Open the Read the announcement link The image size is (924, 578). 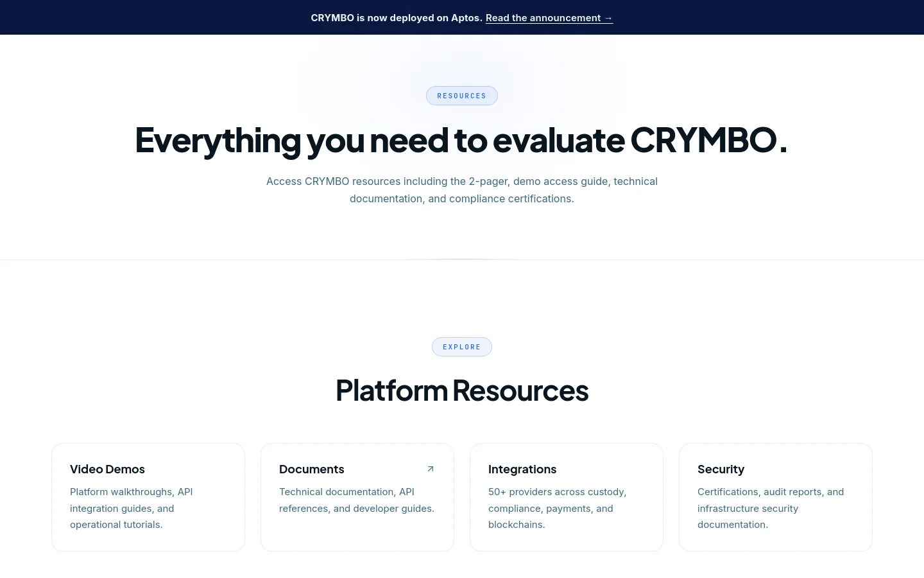click(549, 18)
